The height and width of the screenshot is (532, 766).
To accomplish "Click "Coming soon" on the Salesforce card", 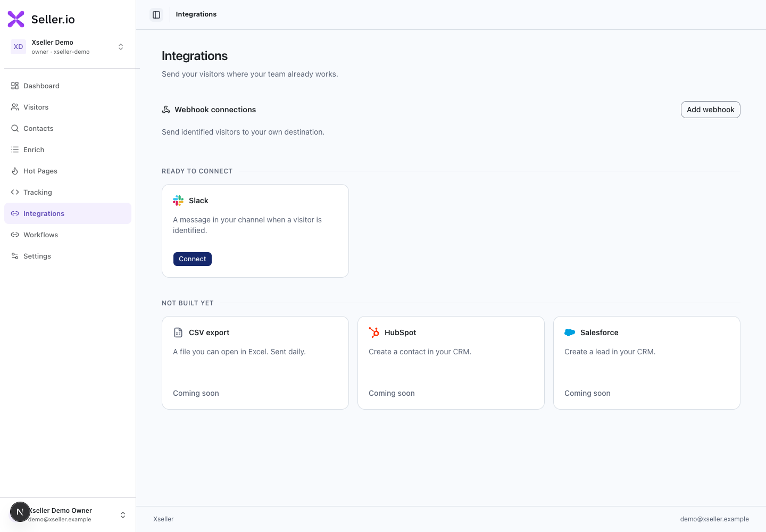I will pos(587,393).
